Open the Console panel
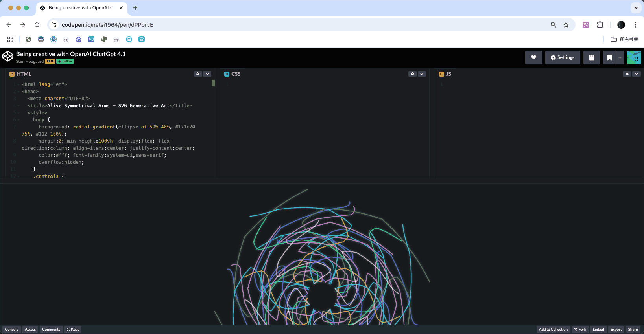 click(12, 329)
